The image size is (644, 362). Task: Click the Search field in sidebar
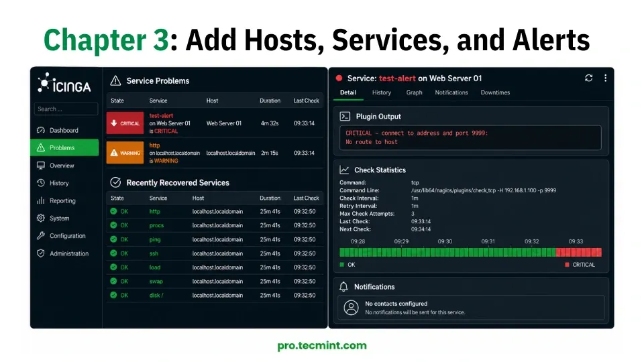(x=66, y=109)
